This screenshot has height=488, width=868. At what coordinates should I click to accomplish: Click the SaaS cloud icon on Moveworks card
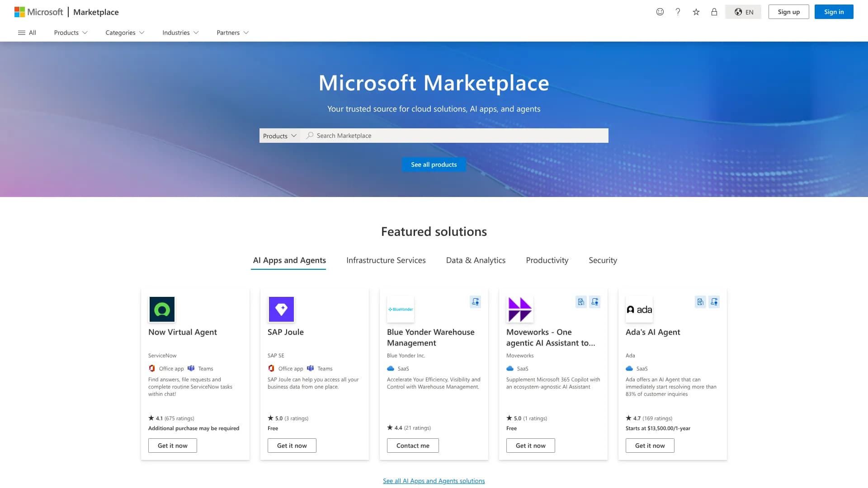(510, 368)
